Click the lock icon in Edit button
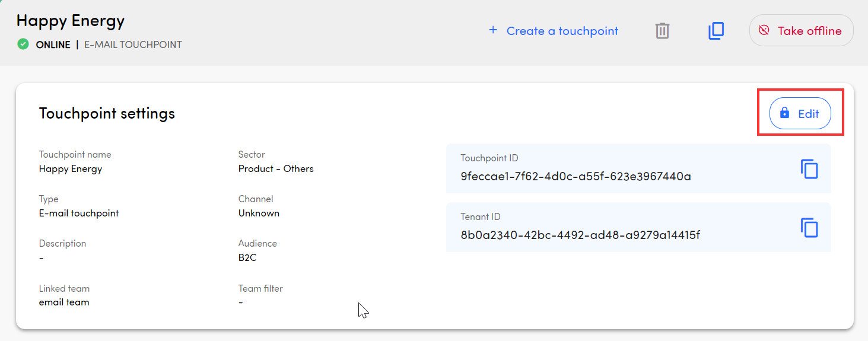 [x=784, y=113]
